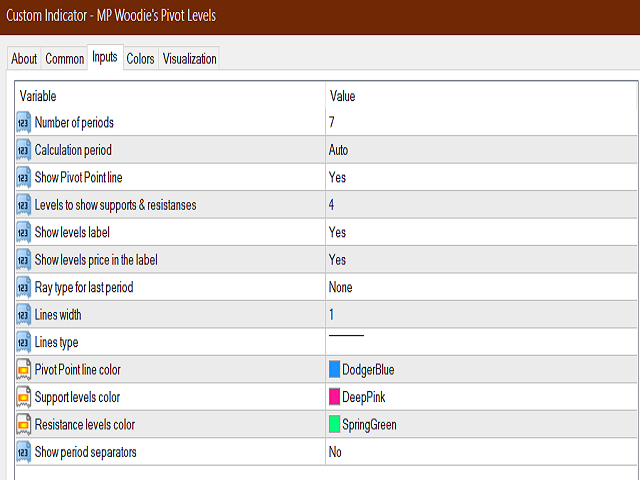Click the Variable column header
640x480 pixels.
[170, 96]
